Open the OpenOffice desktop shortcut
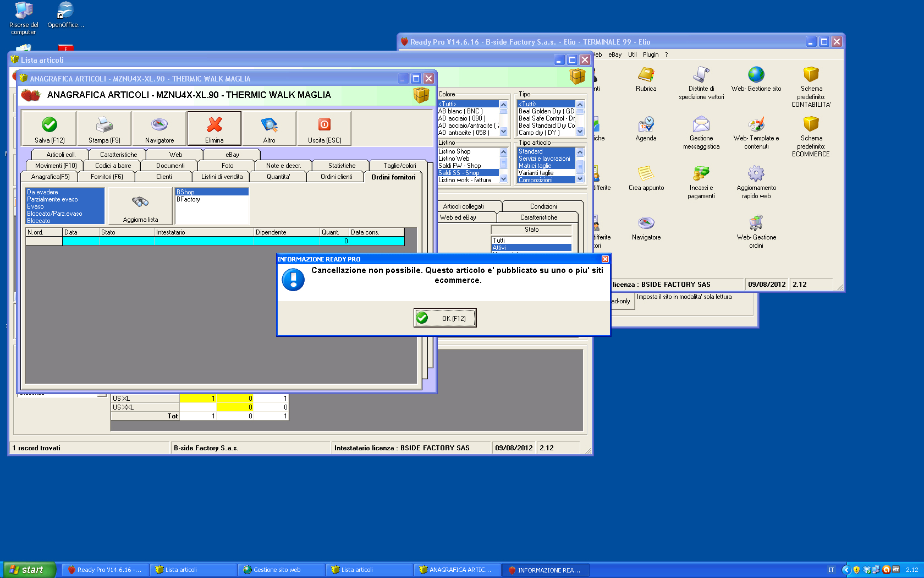Image resolution: width=924 pixels, height=578 pixels. click(65, 15)
